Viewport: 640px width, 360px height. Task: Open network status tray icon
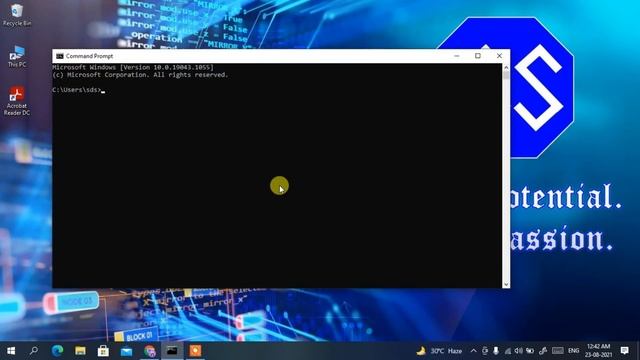click(x=507, y=351)
